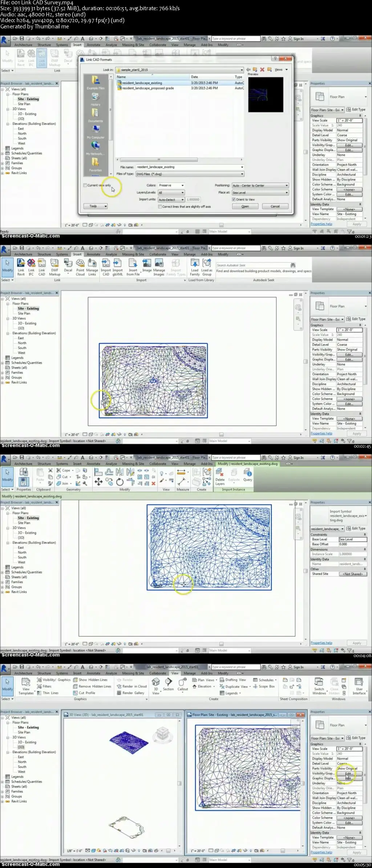Viewport: 372px width, 868px height.
Task: Select the Filters tool in Graphics panel
Action: point(44,686)
